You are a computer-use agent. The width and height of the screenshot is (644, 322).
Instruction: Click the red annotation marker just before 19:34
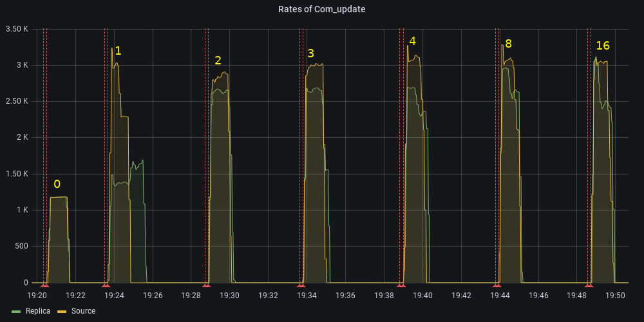coord(301,285)
